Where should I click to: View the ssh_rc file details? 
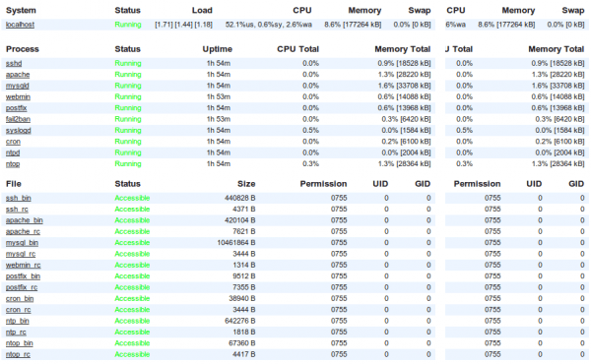[x=17, y=210]
